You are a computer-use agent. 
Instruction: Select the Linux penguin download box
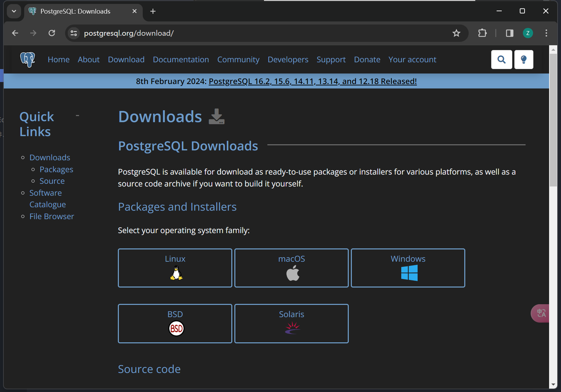click(x=175, y=268)
